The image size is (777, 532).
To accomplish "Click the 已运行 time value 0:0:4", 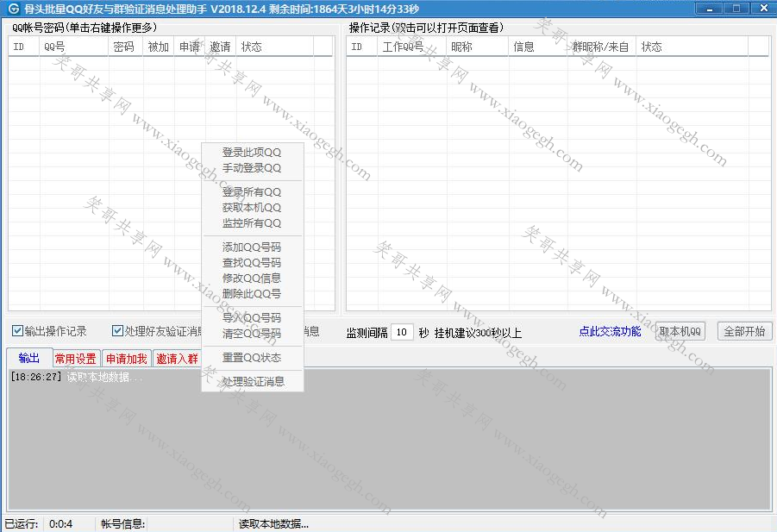I will click(x=61, y=524).
